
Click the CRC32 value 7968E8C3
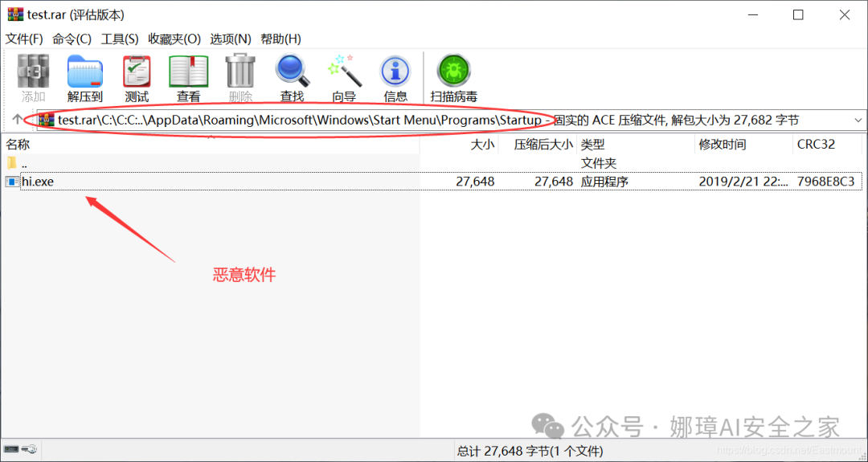(826, 182)
